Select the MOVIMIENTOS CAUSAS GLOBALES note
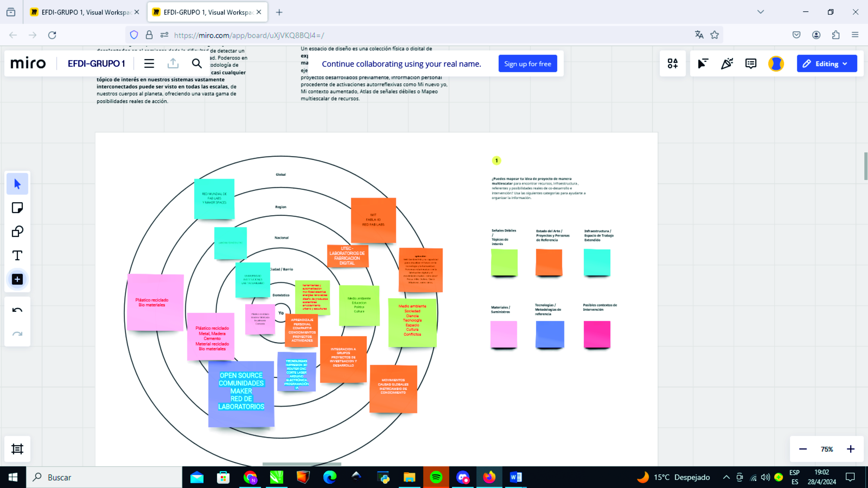868x488 pixels. coord(393,389)
